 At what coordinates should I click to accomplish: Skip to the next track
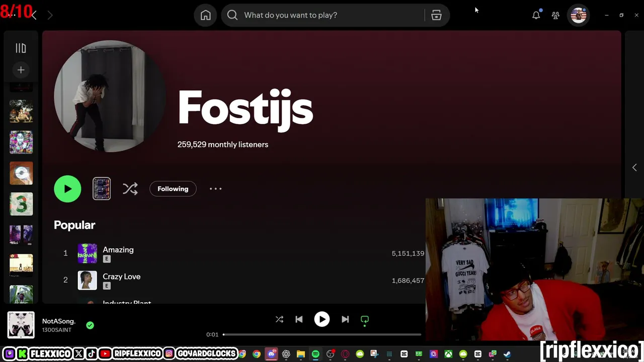(345, 319)
